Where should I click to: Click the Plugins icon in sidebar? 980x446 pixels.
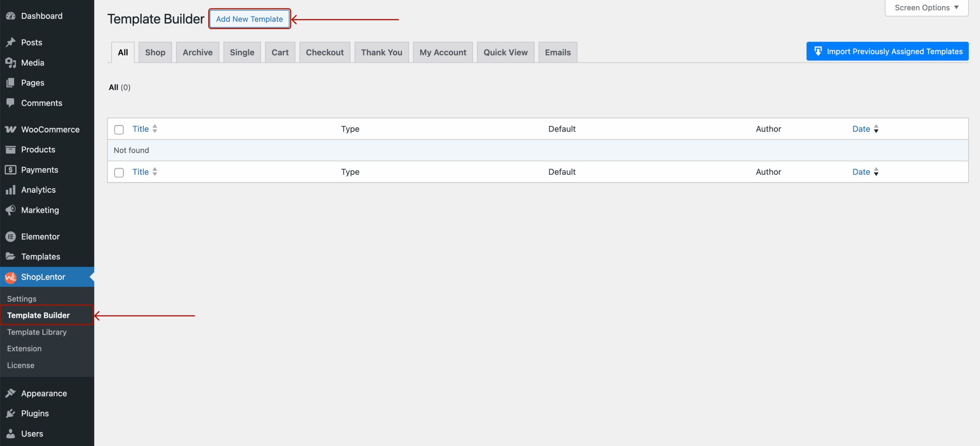pos(11,413)
